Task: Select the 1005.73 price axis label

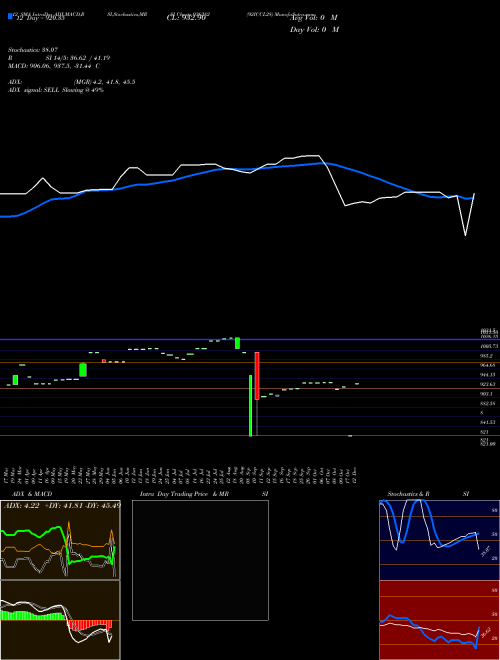Action: tap(489, 346)
